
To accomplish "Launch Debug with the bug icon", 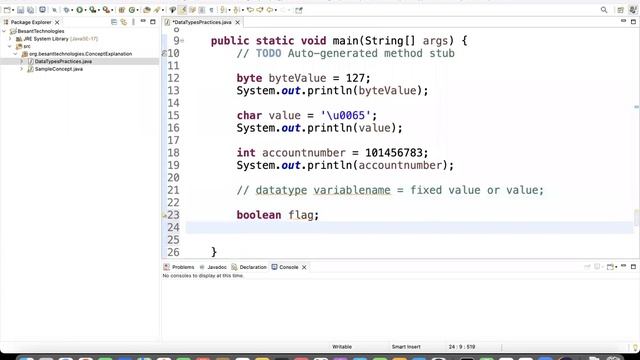I will pos(66,10).
